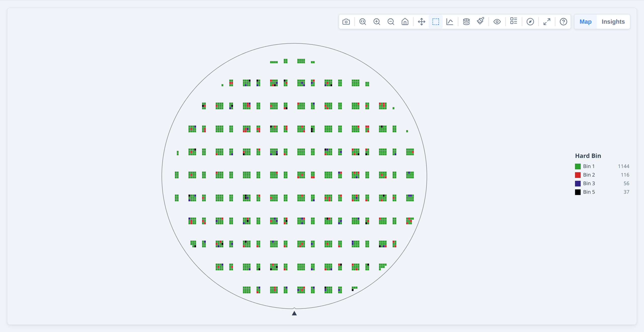Click the black Bin 5 swatch
The image size is (644, 332).
pos(578,192)
